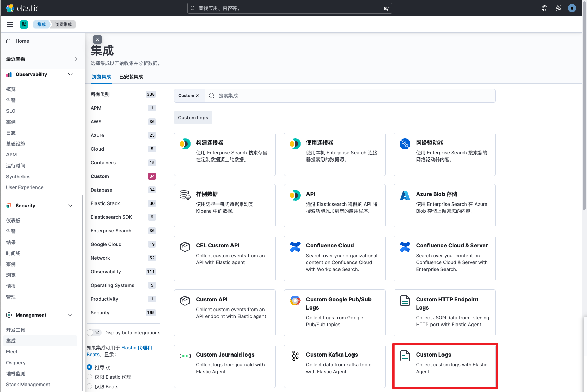This screenshot has height=392, width=587.
Task: Collapse the Observability nav section
Action: [70, 74]
